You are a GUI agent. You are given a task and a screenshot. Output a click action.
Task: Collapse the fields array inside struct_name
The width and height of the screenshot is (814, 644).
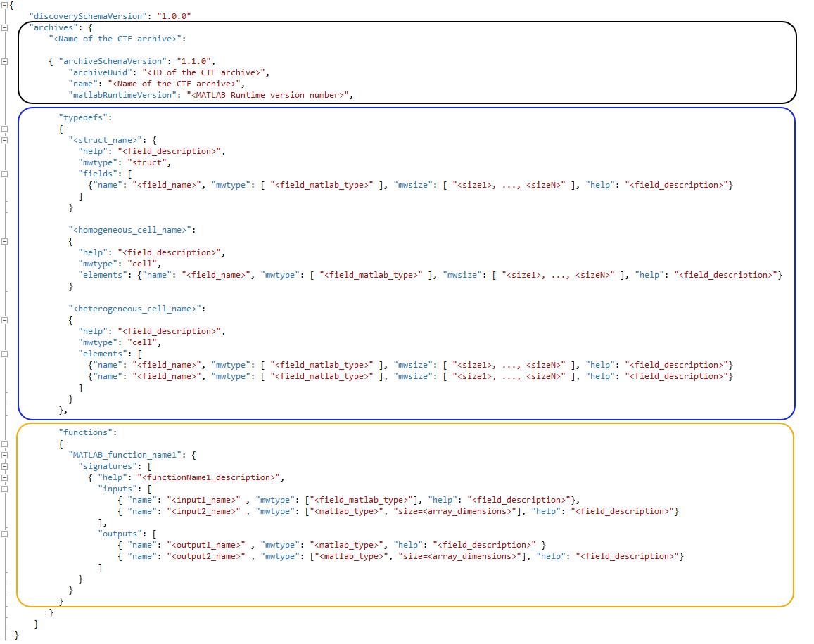point(4,174)
